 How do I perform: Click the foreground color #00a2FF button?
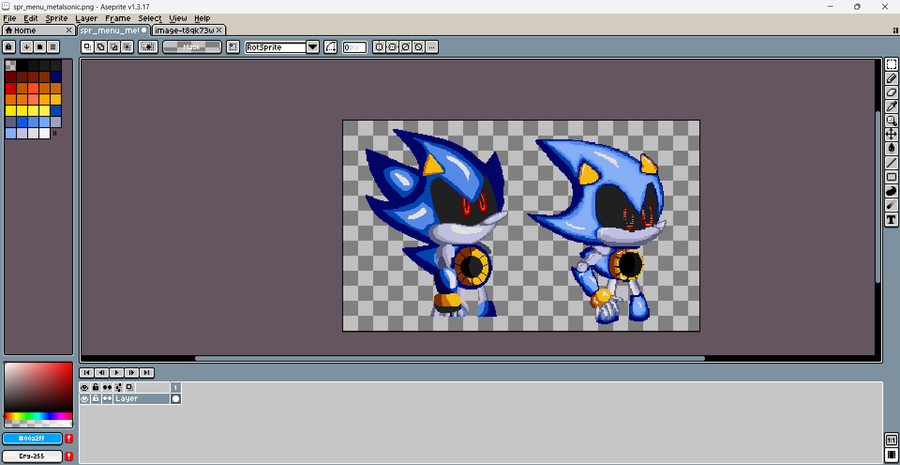(33, 439)
